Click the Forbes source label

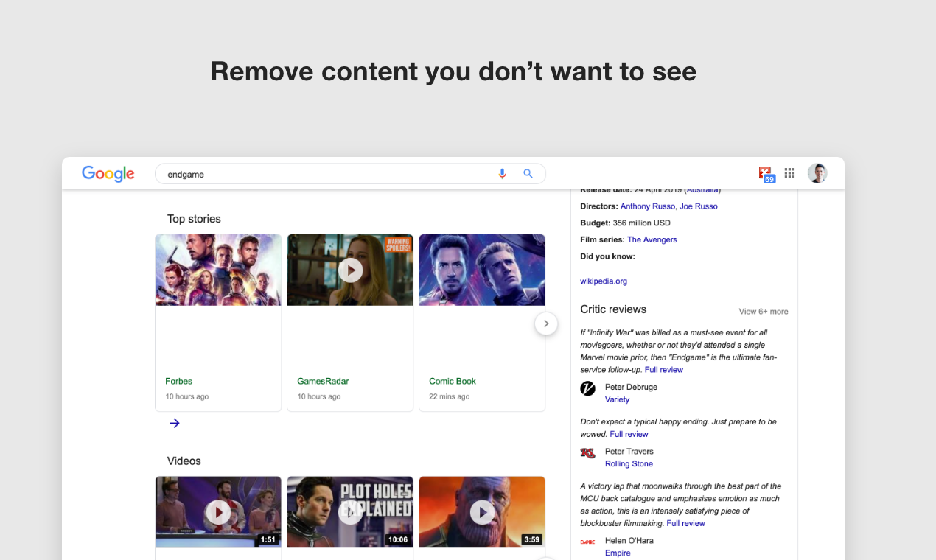tap(178, 381)
